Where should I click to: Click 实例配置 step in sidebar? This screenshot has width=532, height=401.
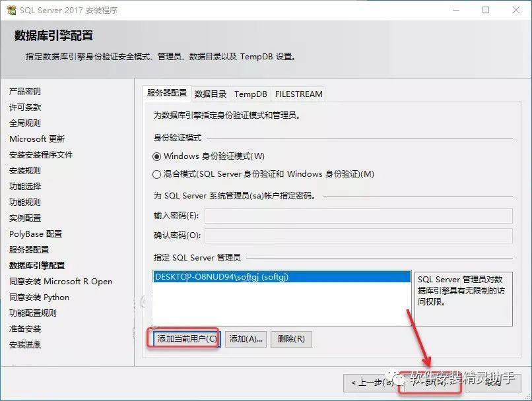coord(25,218)
